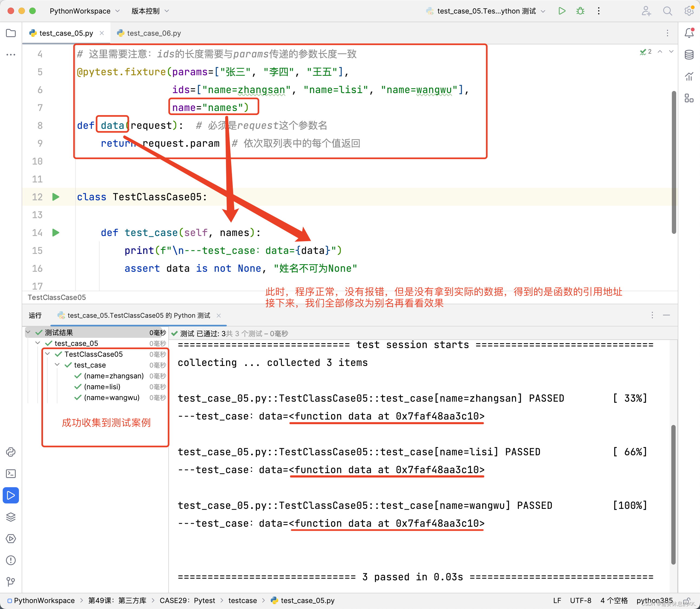
Task: Click the python385 interpreter in status bar
Action: point(654,601)
